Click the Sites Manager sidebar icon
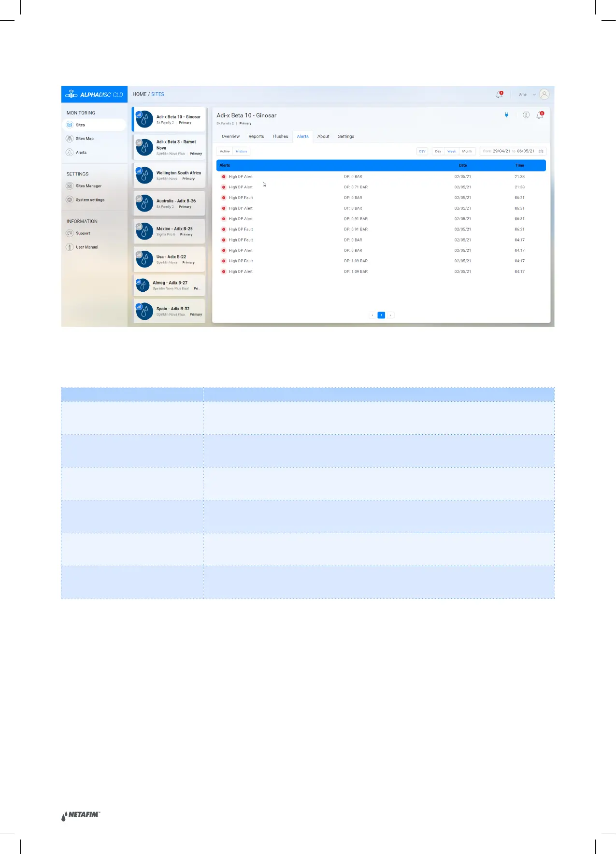 (70, 186)
